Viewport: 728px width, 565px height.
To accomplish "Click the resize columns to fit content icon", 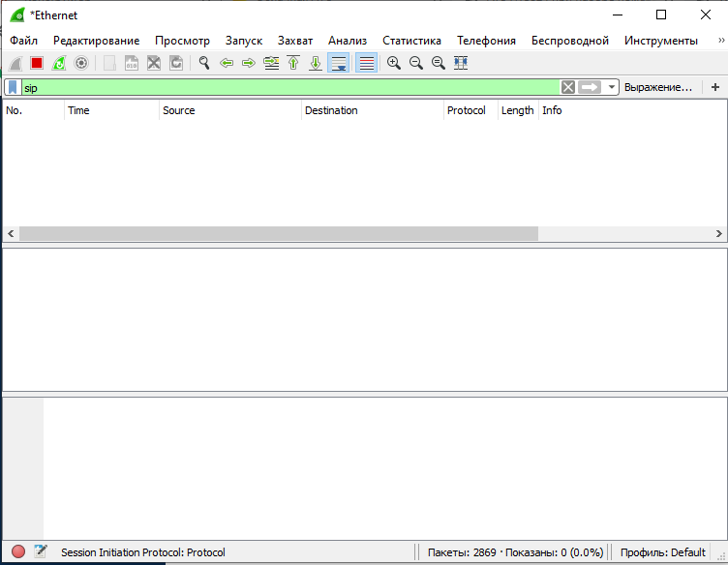I will pyautogui.click(x=461, y=63).
